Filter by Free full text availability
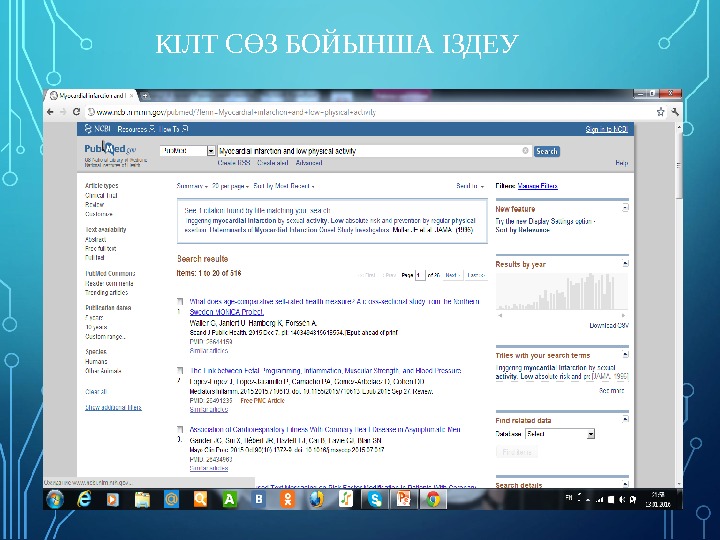This screenshot has height=540, width=720. click(x=101, y=248)
